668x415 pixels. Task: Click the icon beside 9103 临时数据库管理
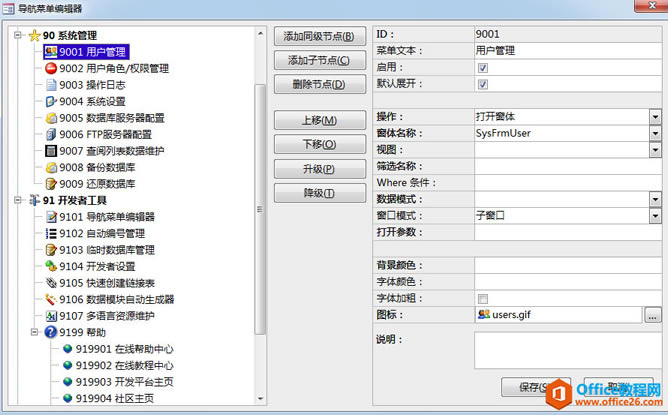(x=51, y=250)
